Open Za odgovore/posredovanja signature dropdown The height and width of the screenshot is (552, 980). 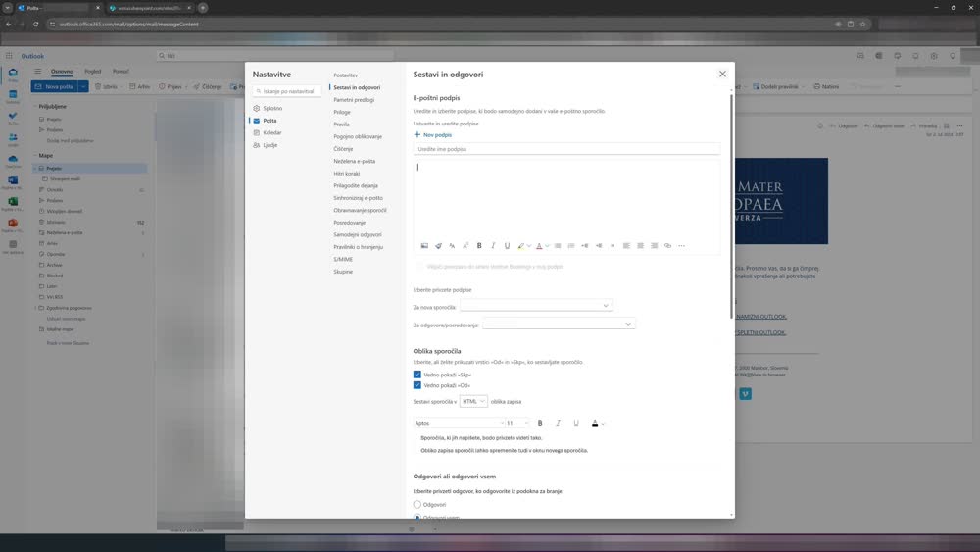(x=559, y=324)
